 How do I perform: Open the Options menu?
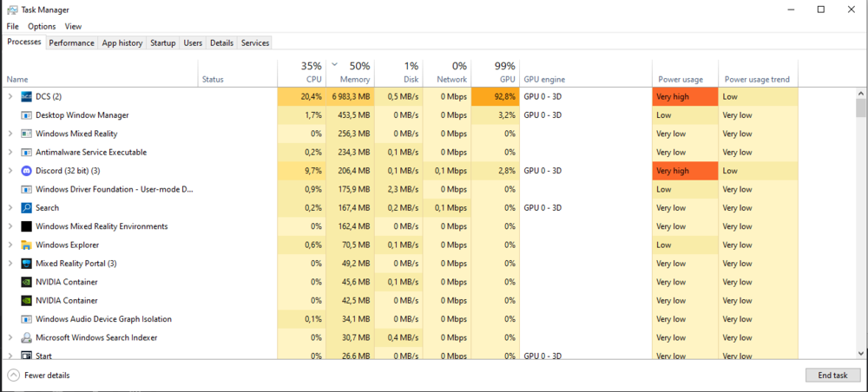[x=42, y=27]
